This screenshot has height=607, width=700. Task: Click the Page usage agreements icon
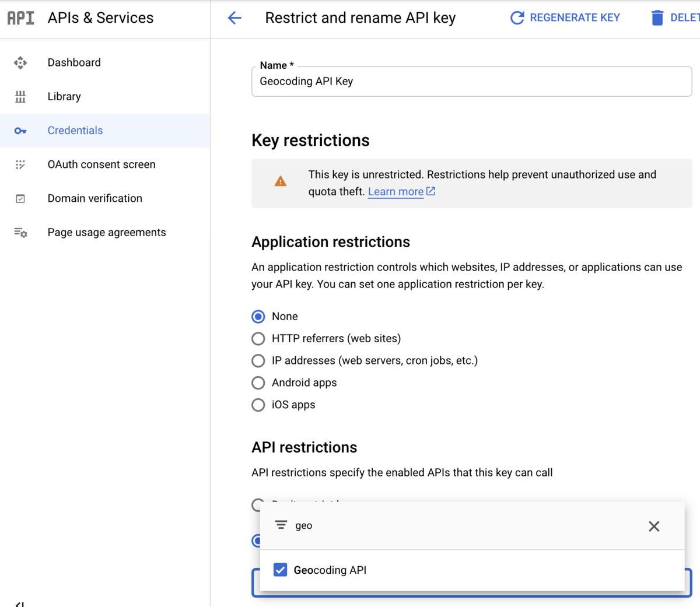(20, 233)
